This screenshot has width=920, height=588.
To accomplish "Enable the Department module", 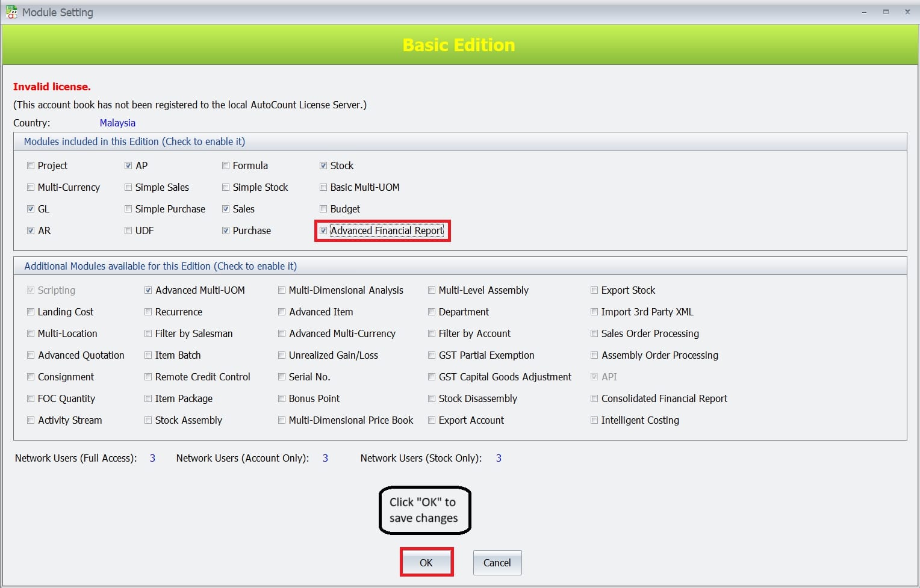I will tap(432, 312).
